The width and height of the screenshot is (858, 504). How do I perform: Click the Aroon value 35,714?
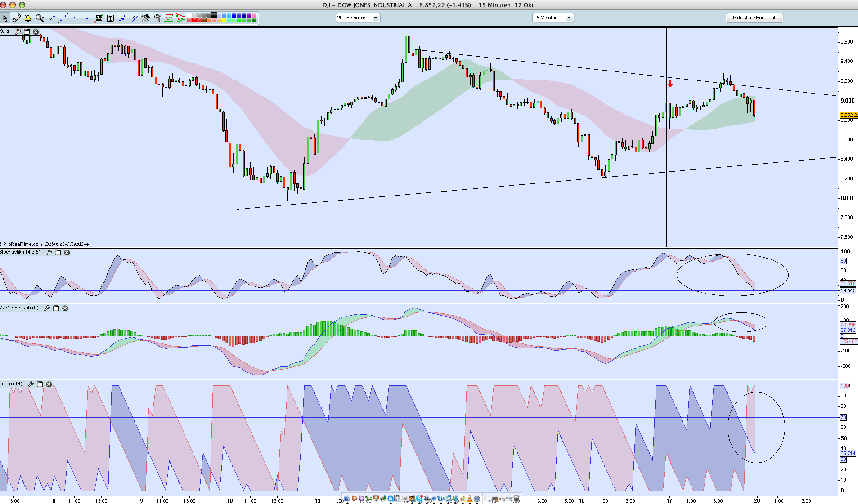click(x=848, y=453)
